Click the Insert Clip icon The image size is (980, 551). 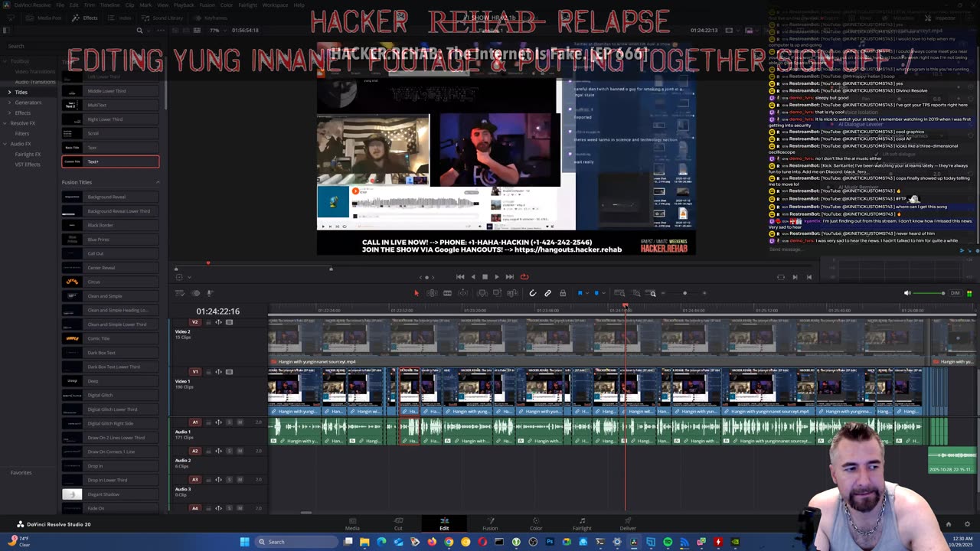coord(482,293)
